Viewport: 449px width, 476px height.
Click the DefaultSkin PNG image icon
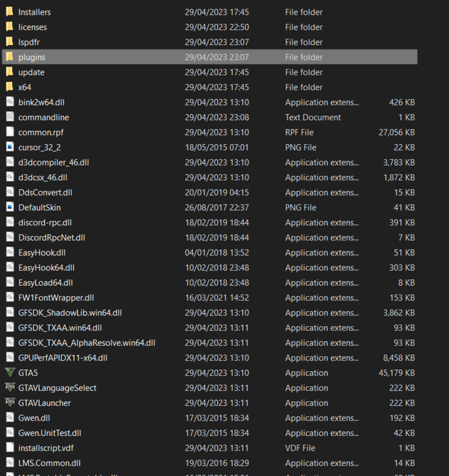coord(10,207)
